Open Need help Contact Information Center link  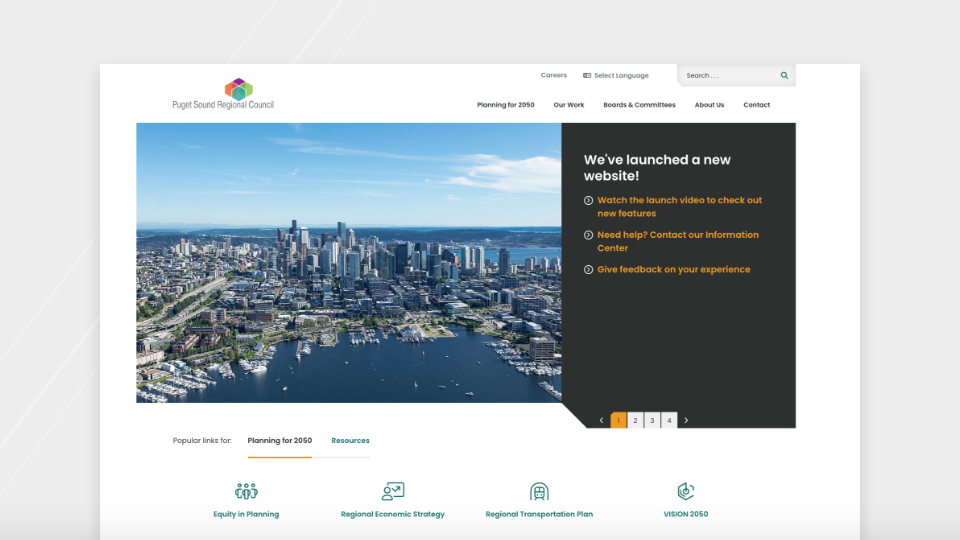(678, 241)
